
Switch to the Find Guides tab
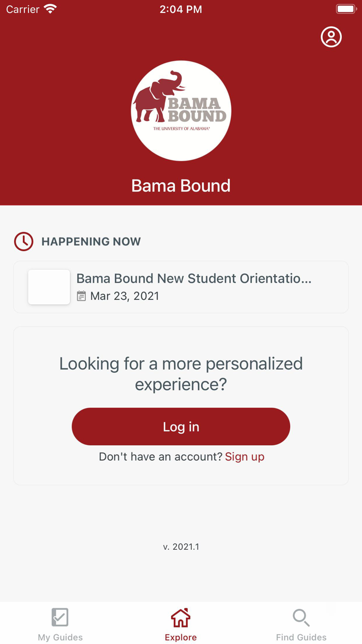click(301, 623)
